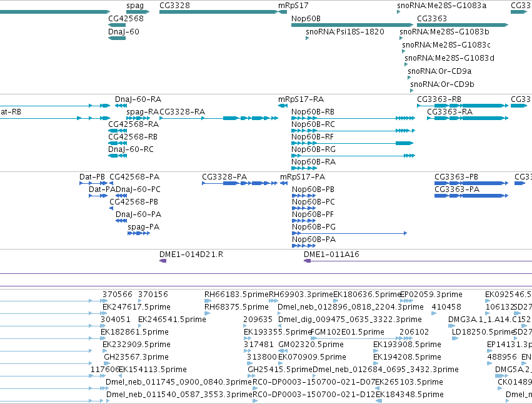The height and width of the screenshot is (404, 532).
Task: Click the Nop60B-PC protein label
Action: 313,202
